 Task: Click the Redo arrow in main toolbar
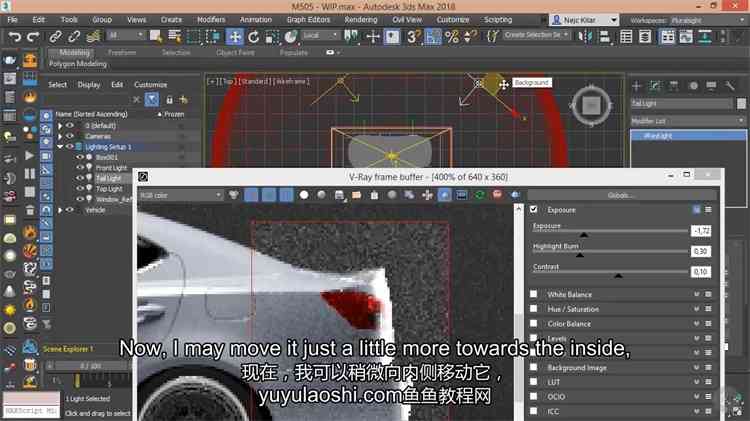coord(33,36)
